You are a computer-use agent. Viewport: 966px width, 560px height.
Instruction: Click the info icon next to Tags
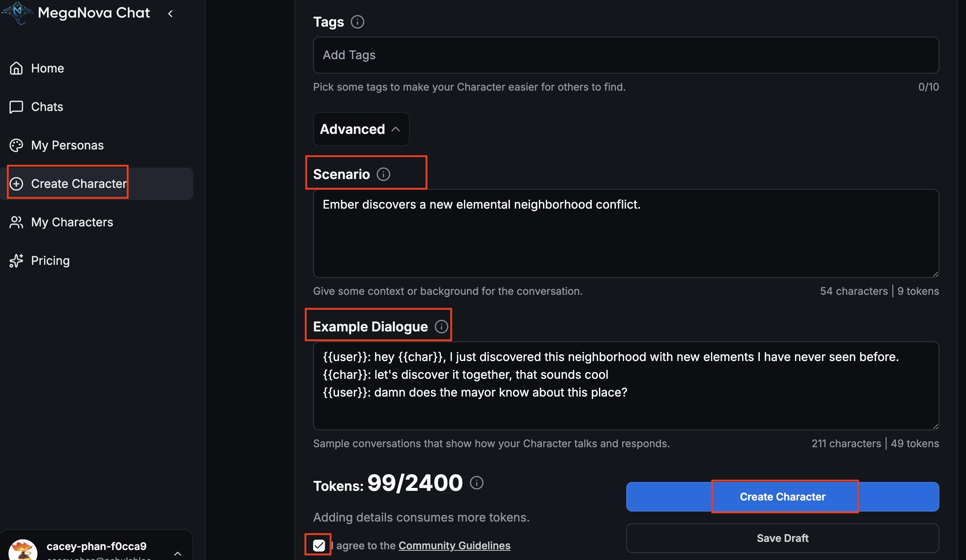click(357, 22)
